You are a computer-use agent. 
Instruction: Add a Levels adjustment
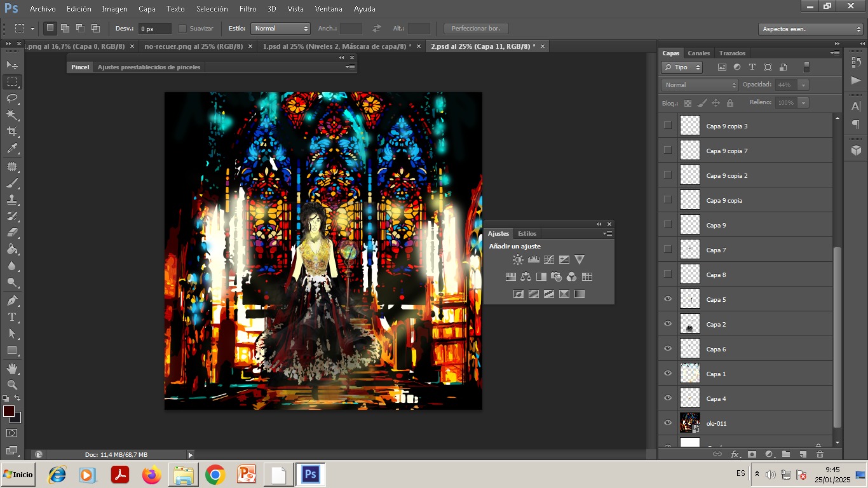[533, 259]
